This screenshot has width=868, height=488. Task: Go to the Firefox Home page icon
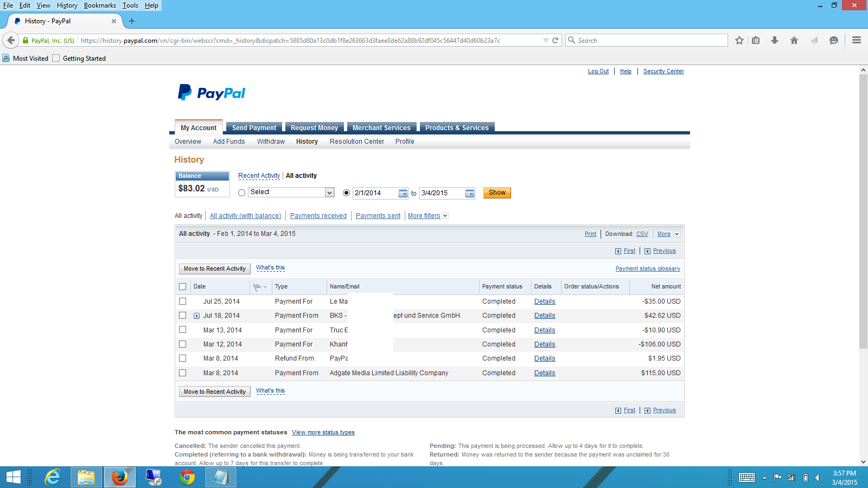[x=794, y=40]
